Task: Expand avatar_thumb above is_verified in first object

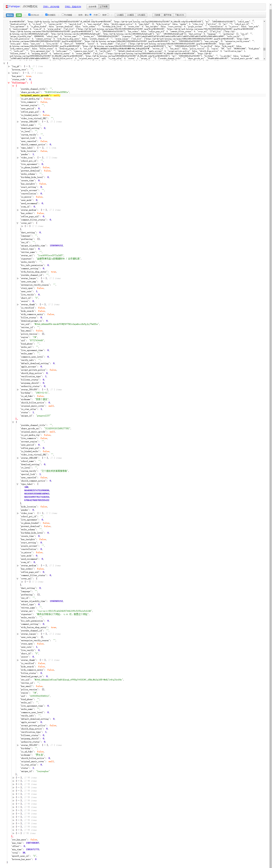Action: click(18, 305)
